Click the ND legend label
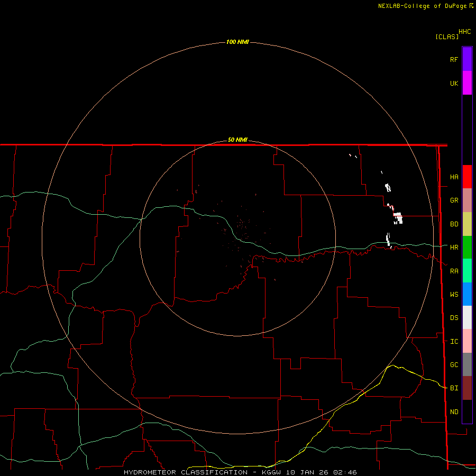476x476 pixels. (454, 412)
